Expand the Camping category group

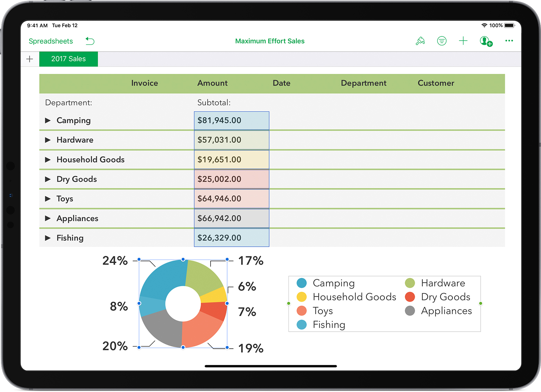pyautogui.click(x=48, y=120)
